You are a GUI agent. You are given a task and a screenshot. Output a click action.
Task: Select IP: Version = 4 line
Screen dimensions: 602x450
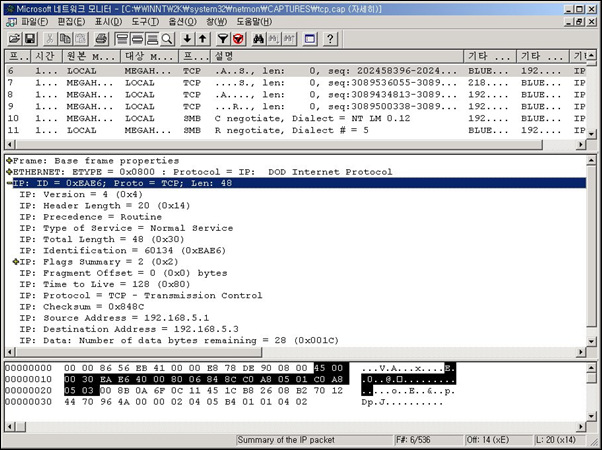[81, 194]
